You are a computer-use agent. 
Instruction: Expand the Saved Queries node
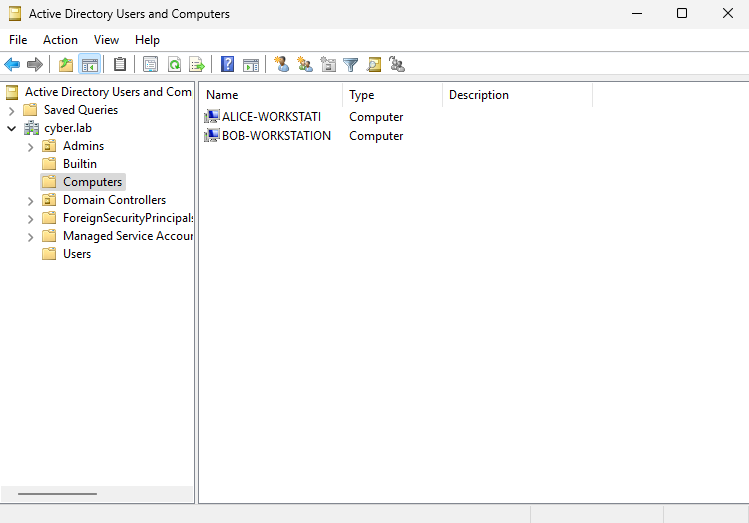coord(12,111)
